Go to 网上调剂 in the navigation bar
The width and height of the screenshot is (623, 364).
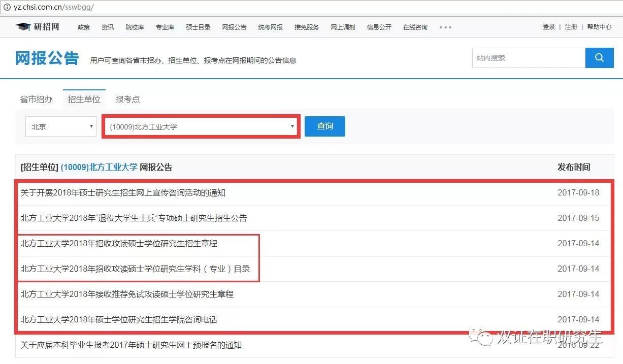343,27
